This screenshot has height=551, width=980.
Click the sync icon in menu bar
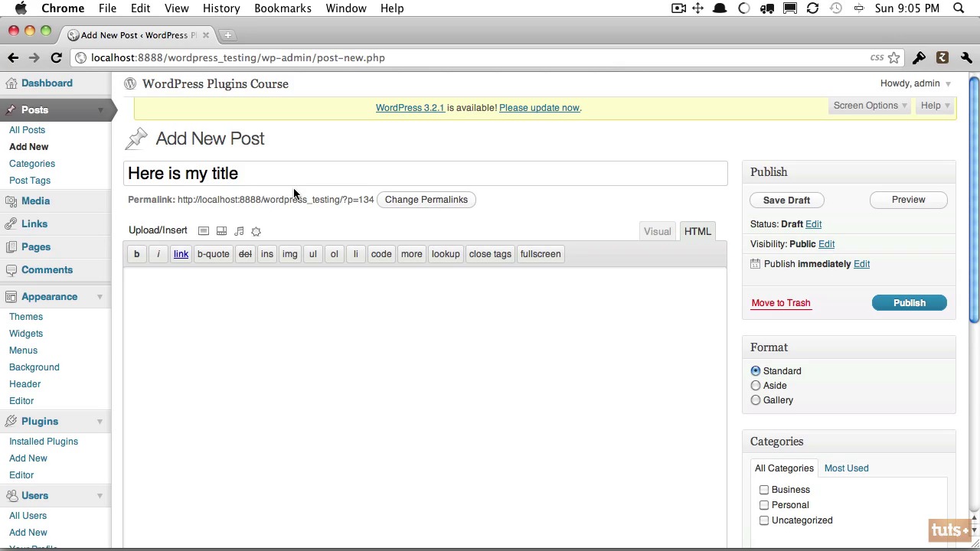pyautogui.click(x=812, y=8)
